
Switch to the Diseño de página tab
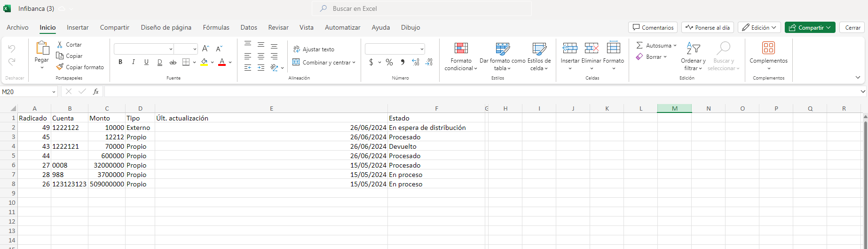[166, 27]
